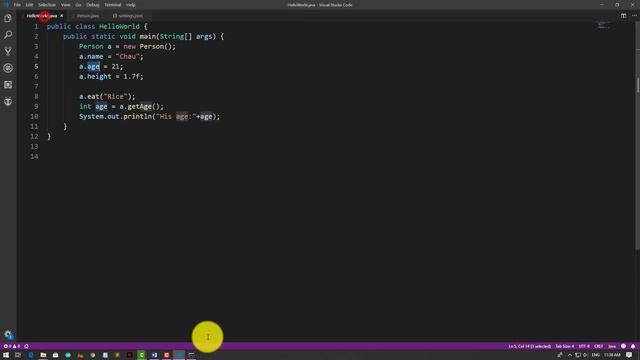Switch to the Person.java tab
640x360 pixels.
pyautogui.click(x=87, y=16)
